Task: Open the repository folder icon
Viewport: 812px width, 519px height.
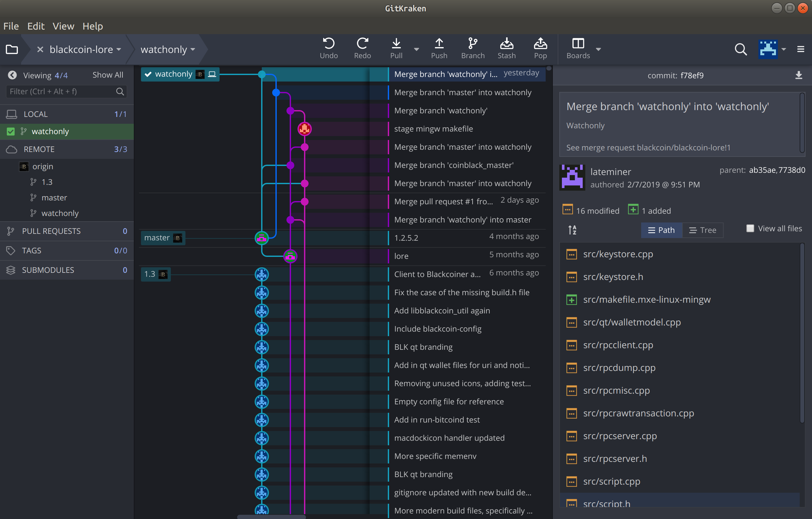Action: [12, 50]
